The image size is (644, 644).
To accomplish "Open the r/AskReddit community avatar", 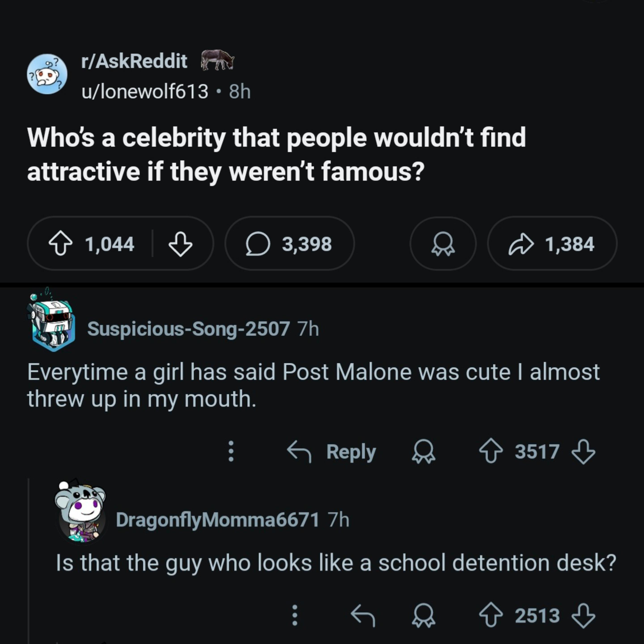I will (x=47, y=74).
